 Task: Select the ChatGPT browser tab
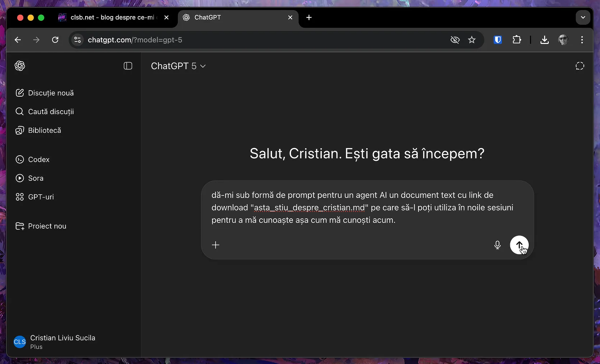tap(238, 18)
